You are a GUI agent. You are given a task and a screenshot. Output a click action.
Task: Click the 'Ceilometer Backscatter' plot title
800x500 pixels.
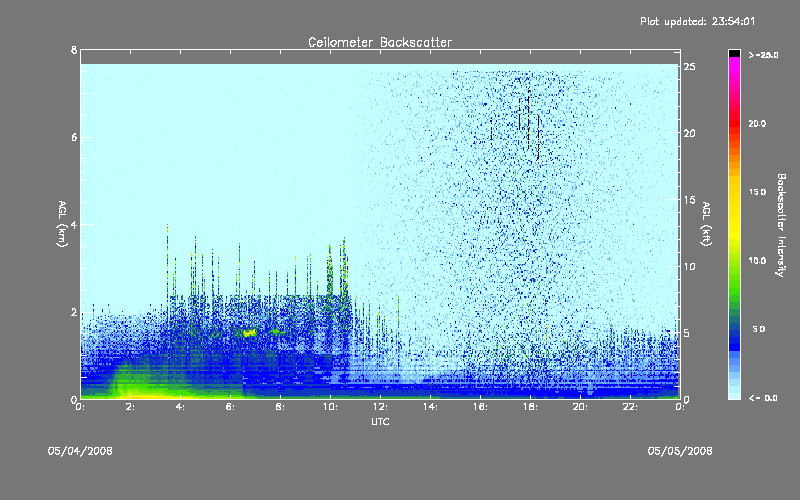click(x=380, y=42)
